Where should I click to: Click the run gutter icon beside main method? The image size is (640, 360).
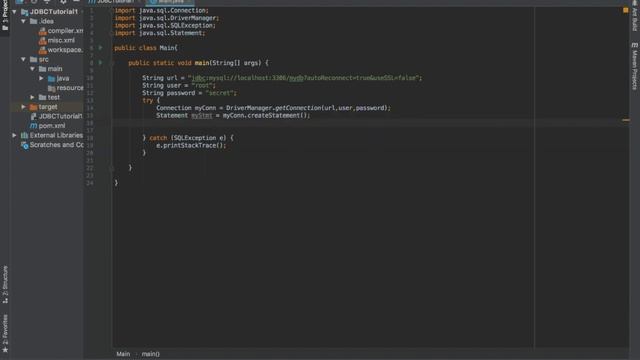click(x=100, y=63)
